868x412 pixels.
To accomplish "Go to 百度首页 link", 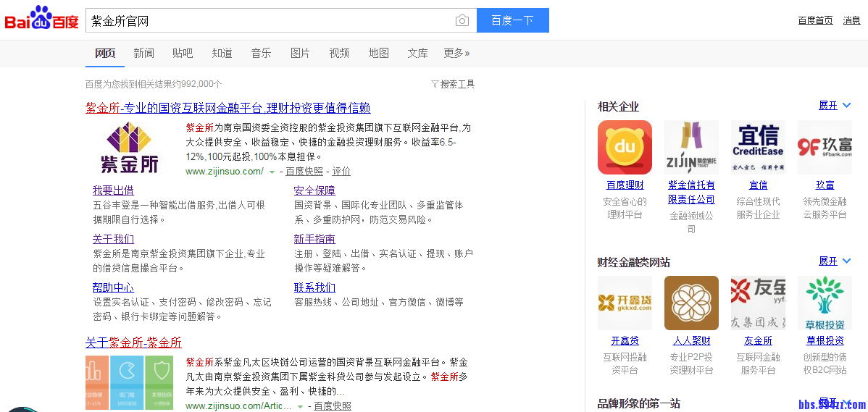I will click(815, 20).
